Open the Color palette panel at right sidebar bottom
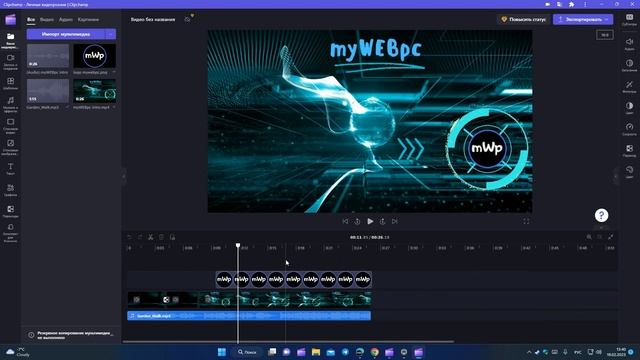 point(629,171)
